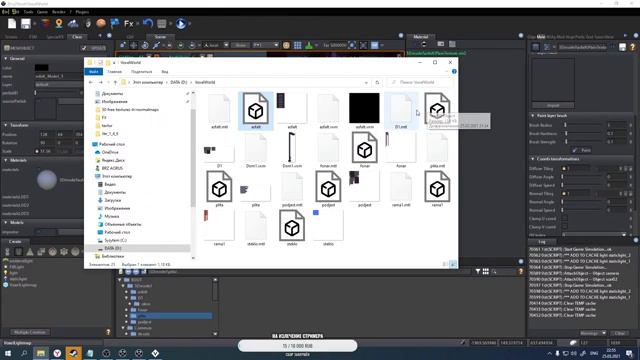
Task: Click the Save floppy disk toolbar icon
Action: click(x=26, y=24)
